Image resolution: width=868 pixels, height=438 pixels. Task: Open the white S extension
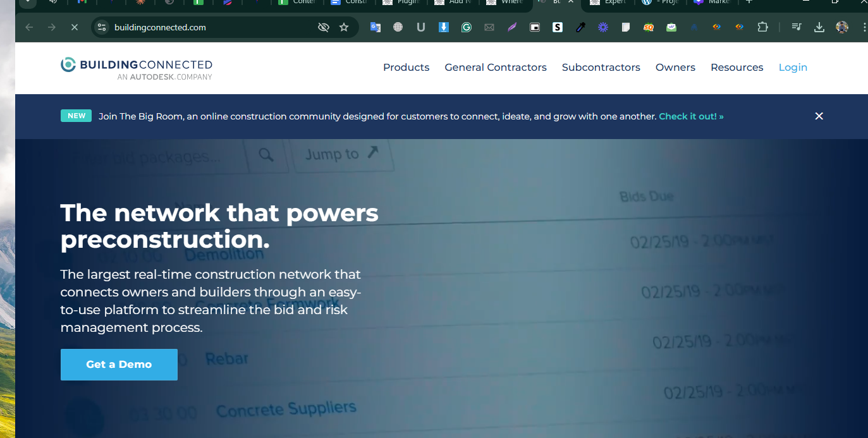click(558, 27)
